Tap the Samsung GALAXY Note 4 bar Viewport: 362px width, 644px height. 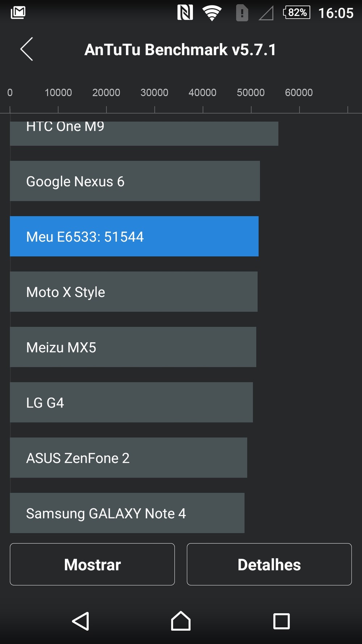pos(127,513)
